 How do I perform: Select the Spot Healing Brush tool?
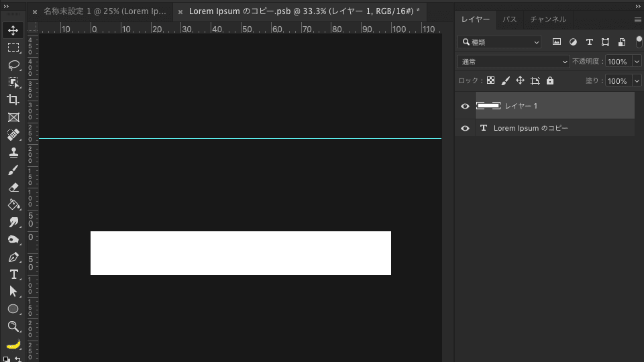click(13, 135)
